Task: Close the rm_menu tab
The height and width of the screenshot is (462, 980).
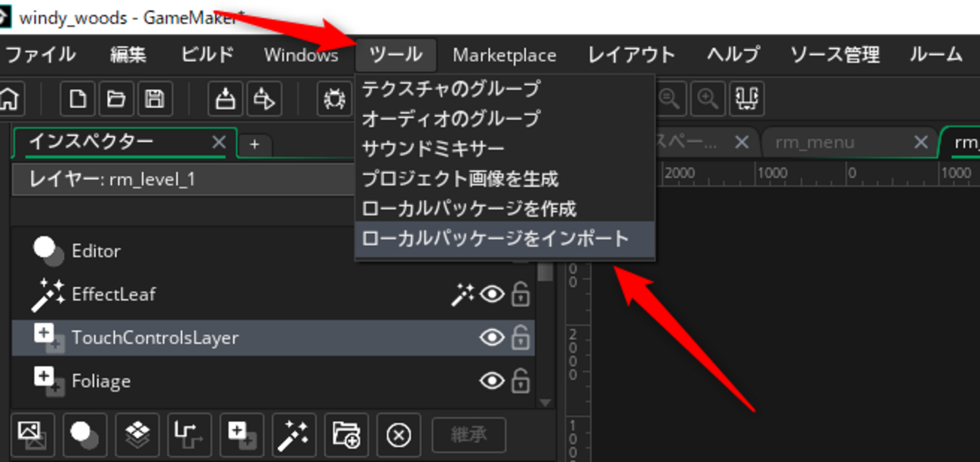Action: point(920,142)
